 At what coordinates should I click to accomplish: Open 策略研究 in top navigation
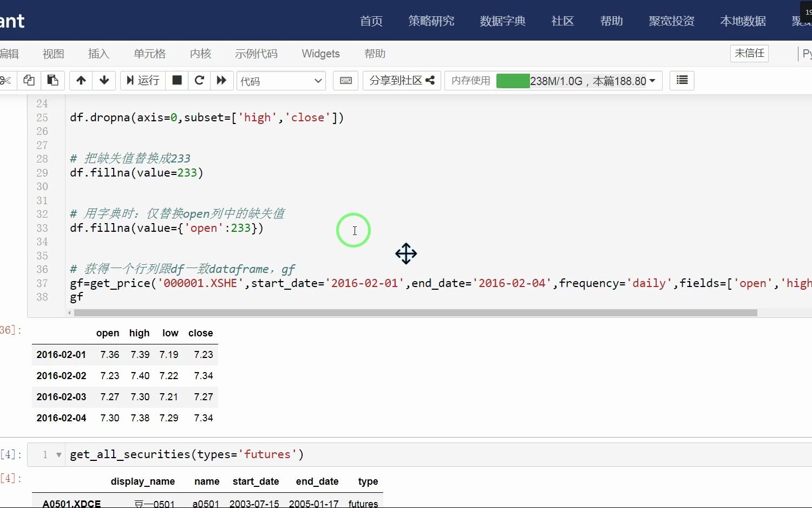(431, 21)
